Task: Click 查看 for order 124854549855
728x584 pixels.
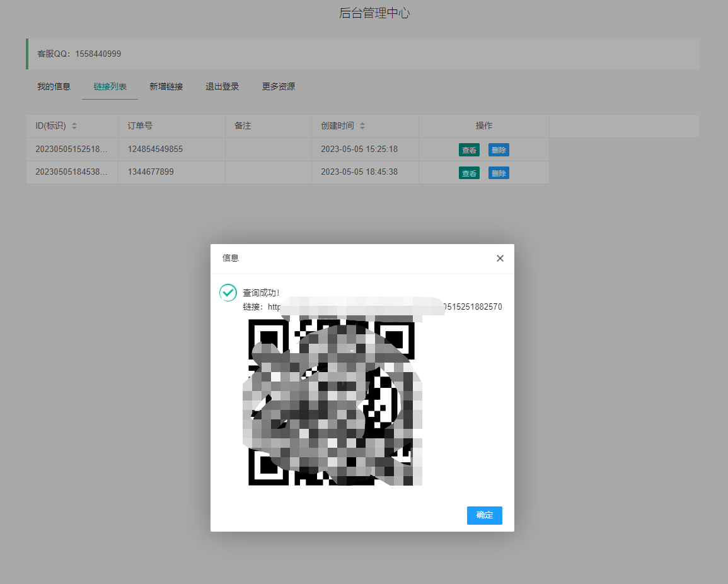Action: (x=469, y=149)
